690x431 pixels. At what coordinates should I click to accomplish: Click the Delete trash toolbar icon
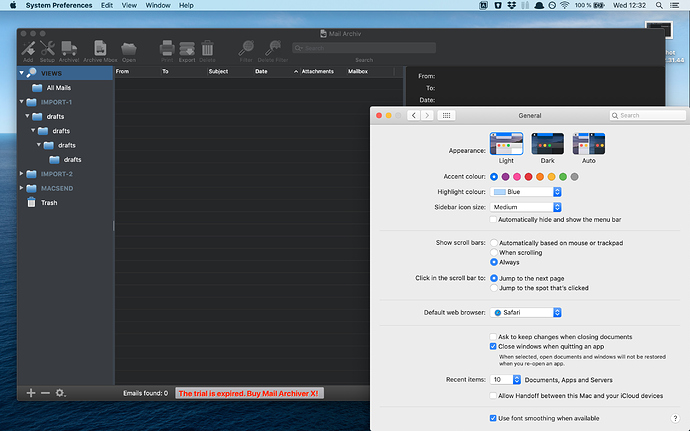207,48
